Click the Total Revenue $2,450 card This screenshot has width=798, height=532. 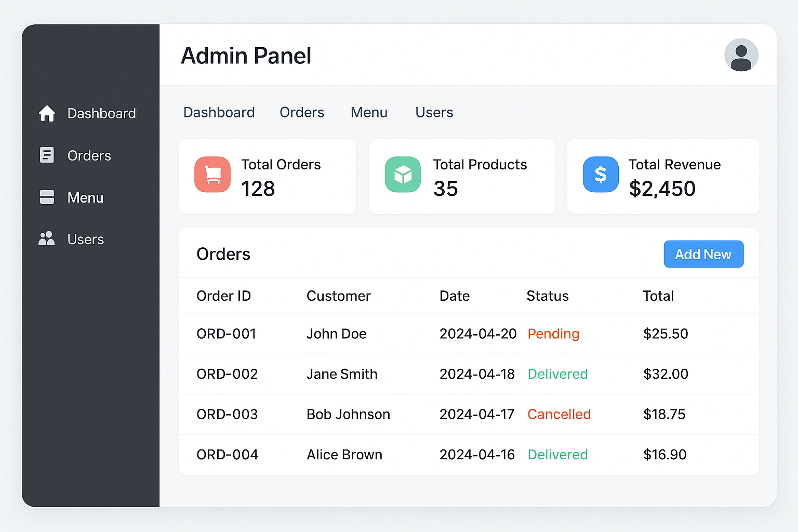coord(663,177)
